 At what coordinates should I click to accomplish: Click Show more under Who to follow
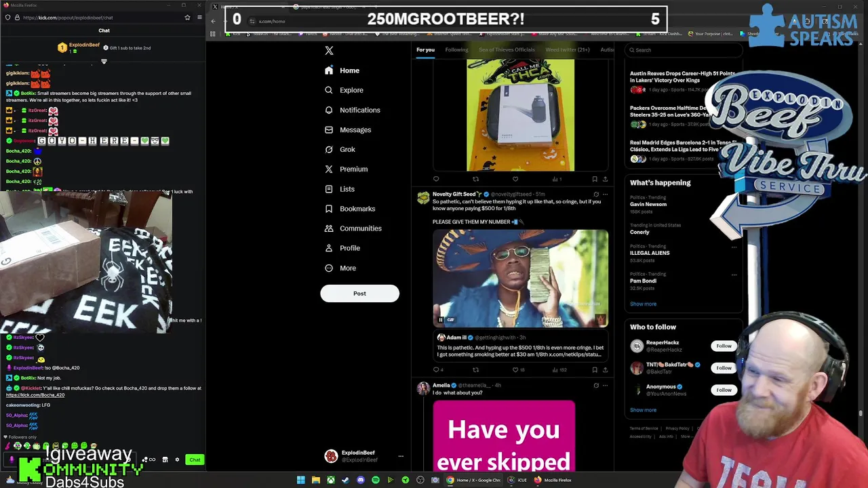(643, 409)
